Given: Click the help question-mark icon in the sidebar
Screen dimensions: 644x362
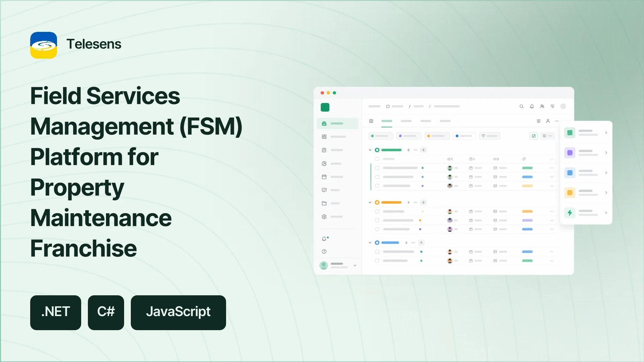Looking at the screenshot, I should 324,251.
